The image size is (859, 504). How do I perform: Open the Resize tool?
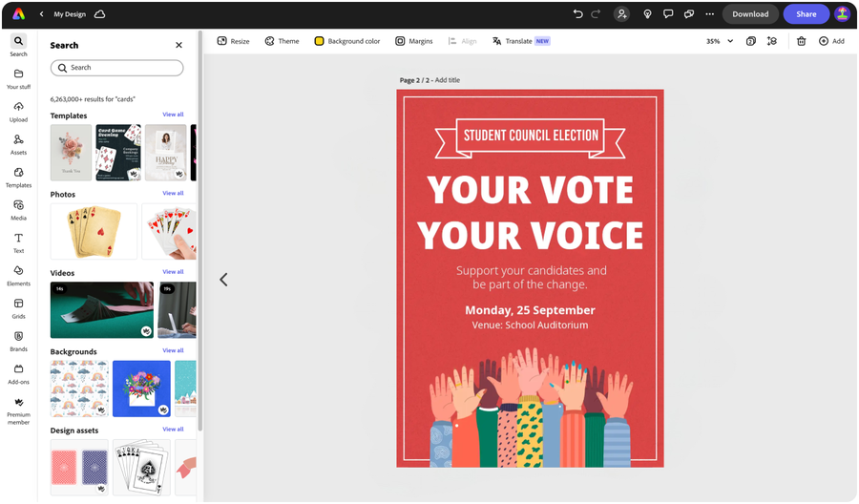pyautogui.click(x=234, y=41)
